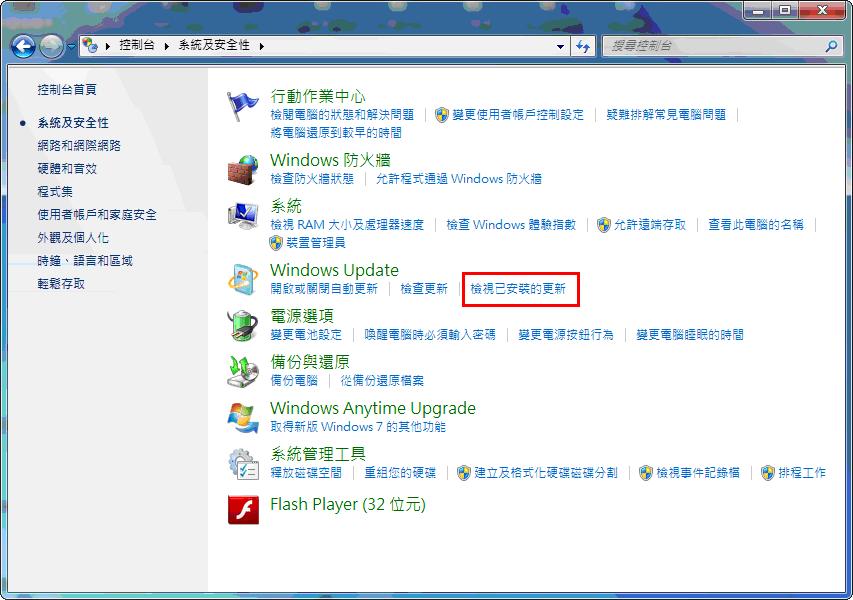Click 系統及安全性 breadcrumb segment
The image size is (853, 600).
(x=214, y=45)
